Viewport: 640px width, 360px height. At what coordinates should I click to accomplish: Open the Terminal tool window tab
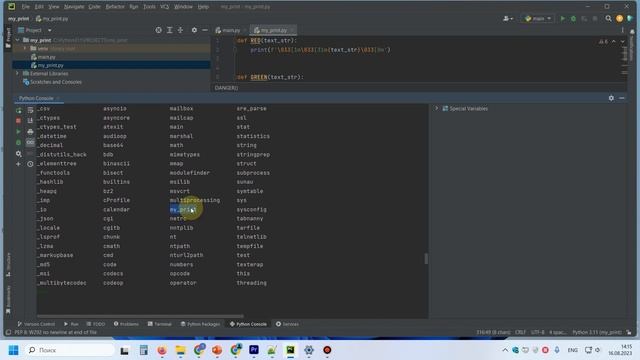point(160,324)
